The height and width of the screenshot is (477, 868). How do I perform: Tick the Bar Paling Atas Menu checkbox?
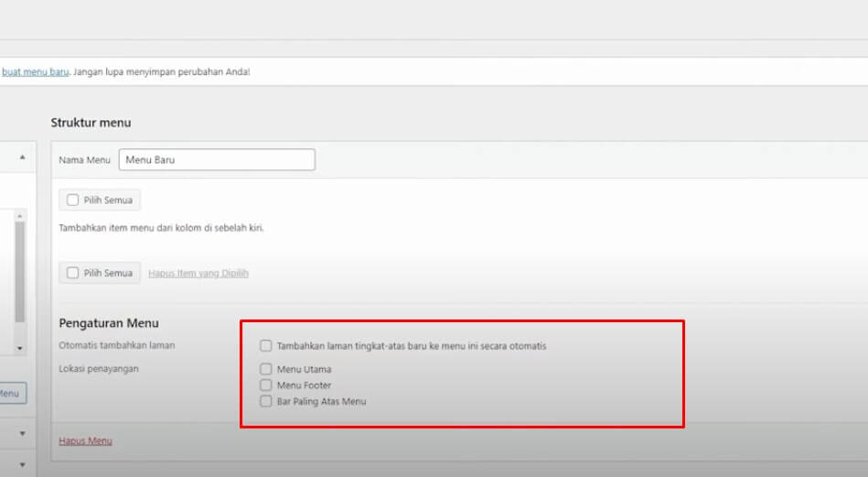tap(266, 401)
